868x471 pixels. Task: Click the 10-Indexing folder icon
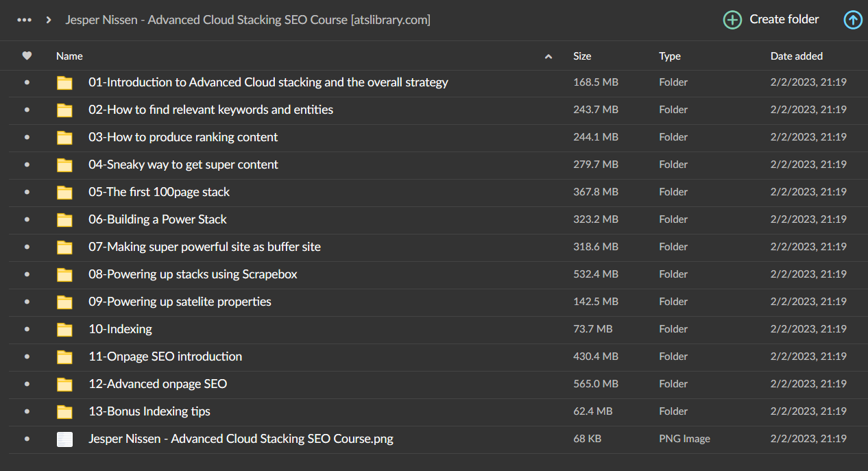click(x=64, y=330)
